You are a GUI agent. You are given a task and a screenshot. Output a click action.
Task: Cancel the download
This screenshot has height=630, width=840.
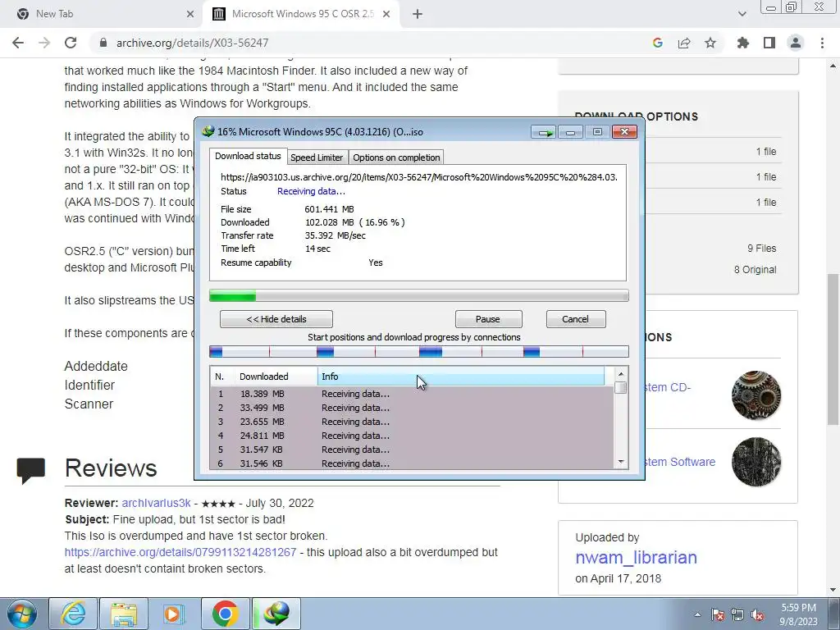click(576, 319)
